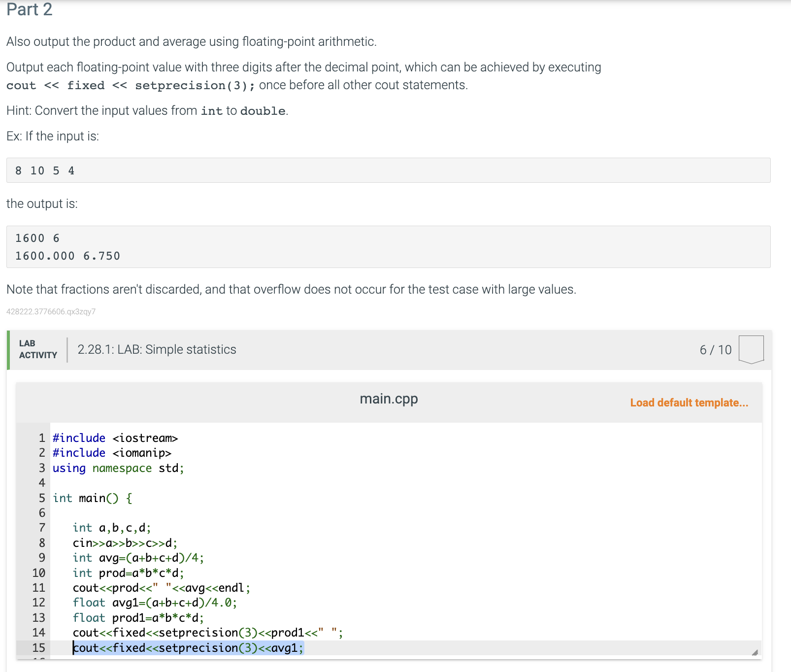Click the highlighted setprecision line 15
Image resolution: width=791 pixels, height=672 pixels.
189,647
